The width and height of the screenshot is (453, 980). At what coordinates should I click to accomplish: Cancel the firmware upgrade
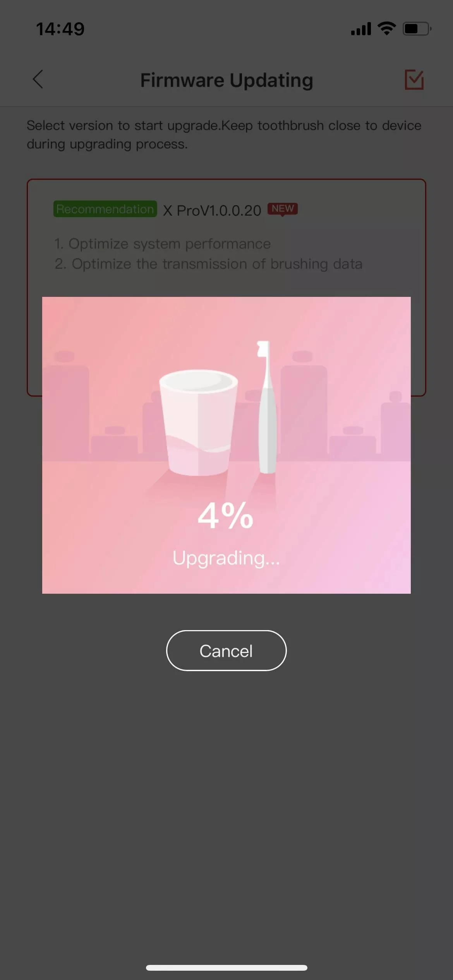226,651
